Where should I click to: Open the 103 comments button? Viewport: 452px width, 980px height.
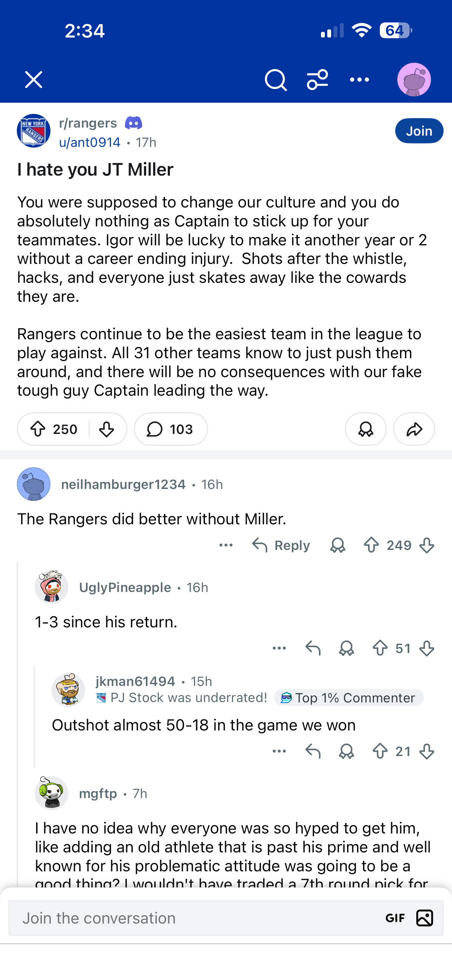coord(171,429)
